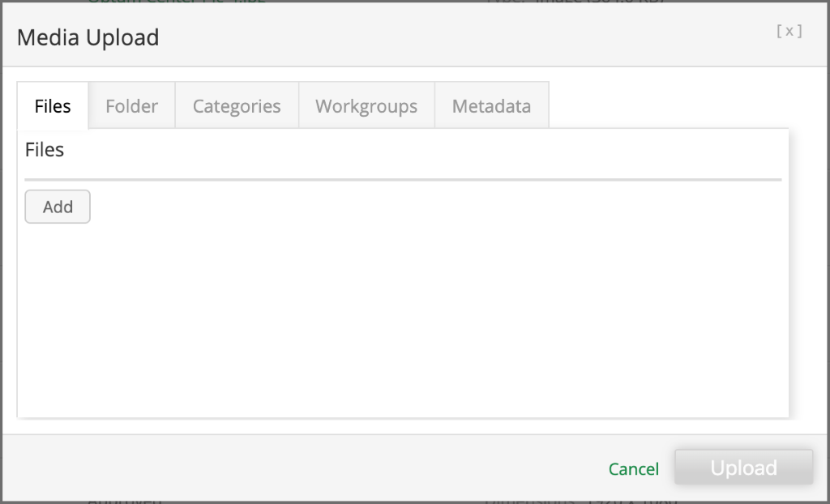This screenshot has height=504, width=830.
Task: Cancel the media upload
Action: (x=633, y=468)
